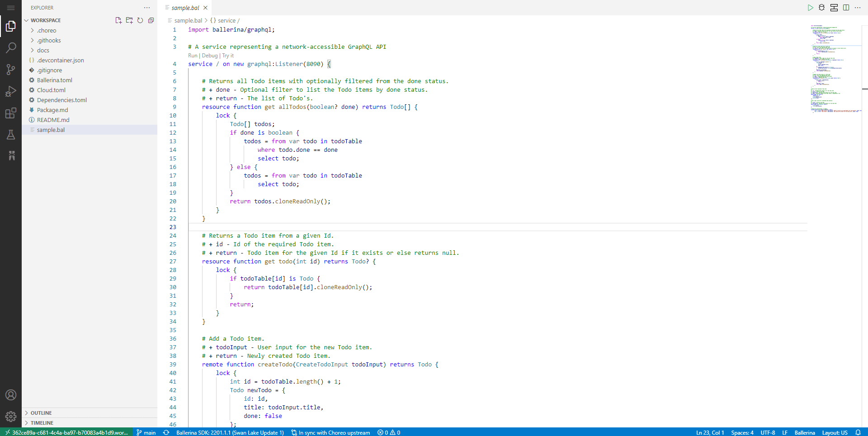
Task: Open notifications bell in status bar
Action: point(858,432)
